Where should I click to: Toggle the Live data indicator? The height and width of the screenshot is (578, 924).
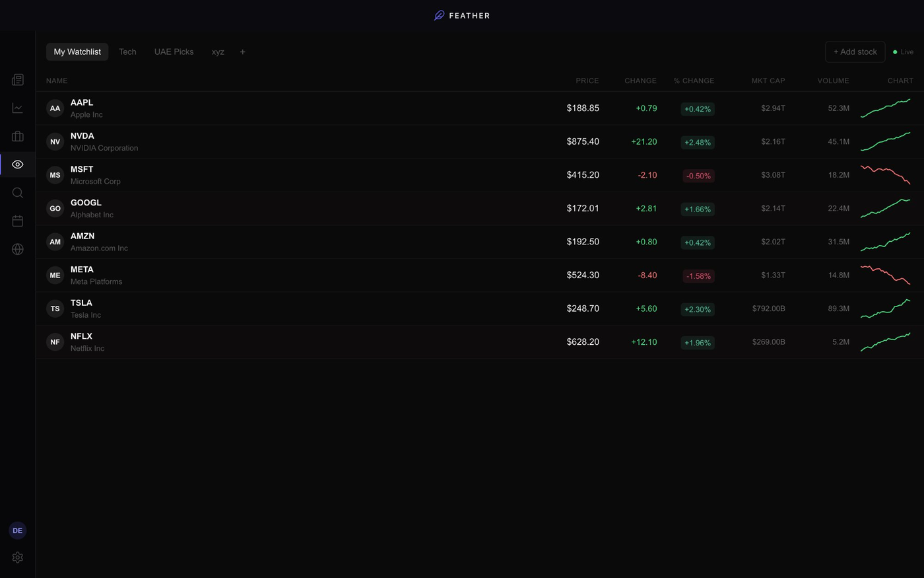click(x=903, y=52)
